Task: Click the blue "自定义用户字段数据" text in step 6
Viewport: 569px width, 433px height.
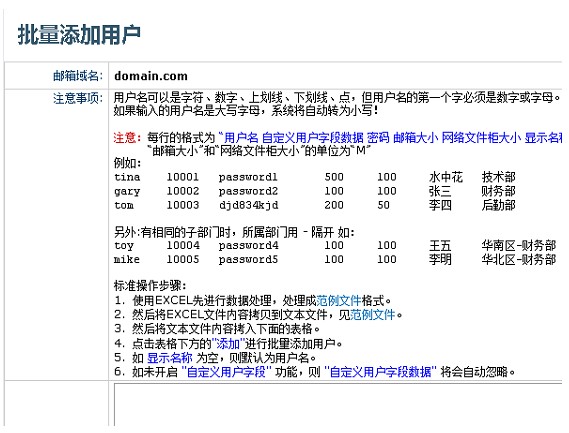Action: 381,372
